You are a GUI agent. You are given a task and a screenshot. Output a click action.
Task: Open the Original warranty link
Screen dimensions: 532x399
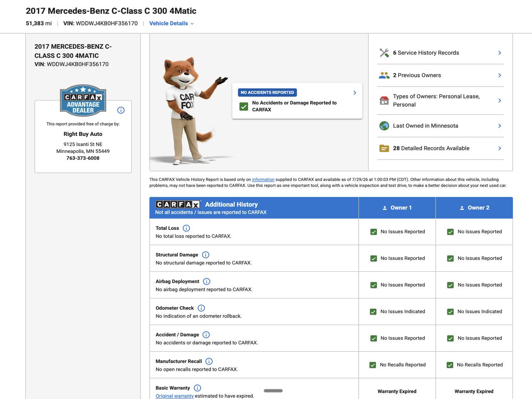coord(175,396)
